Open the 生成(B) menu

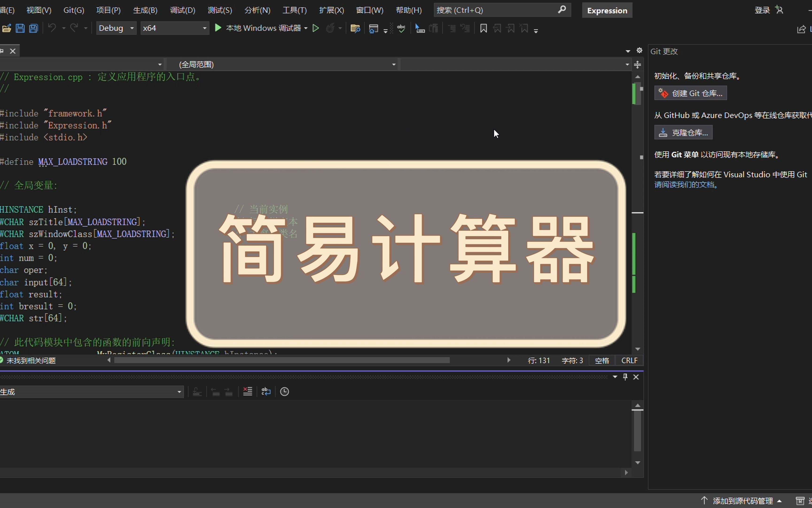(x=145, y=10)
